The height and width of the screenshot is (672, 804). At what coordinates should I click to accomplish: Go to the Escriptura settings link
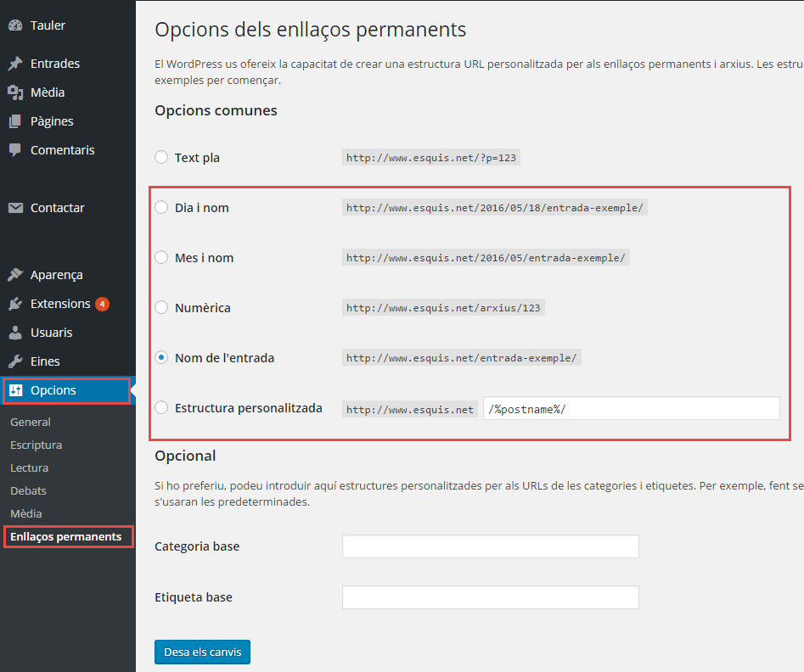(x=36, y=445)
